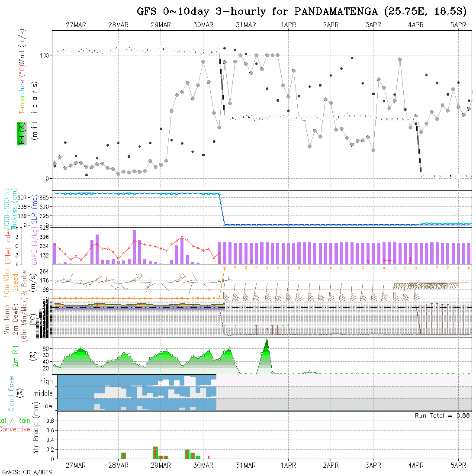Click the 'middle' cloud cover row label
Image resolution: width=476 pixels, height=476 pixels.
(43, 394)
